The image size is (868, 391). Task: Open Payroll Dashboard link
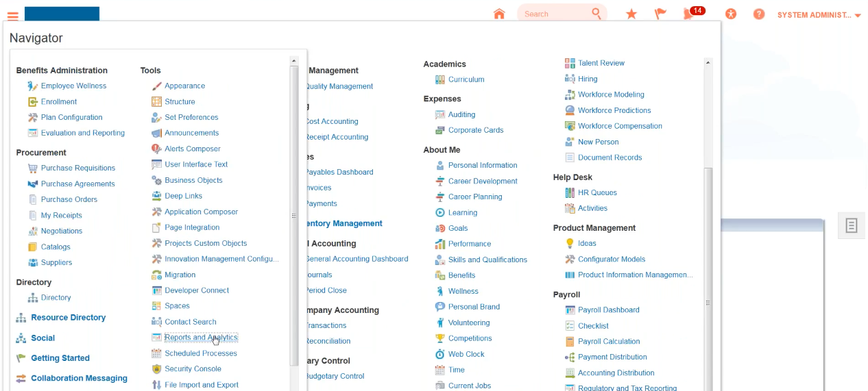(x=608, y=310)
